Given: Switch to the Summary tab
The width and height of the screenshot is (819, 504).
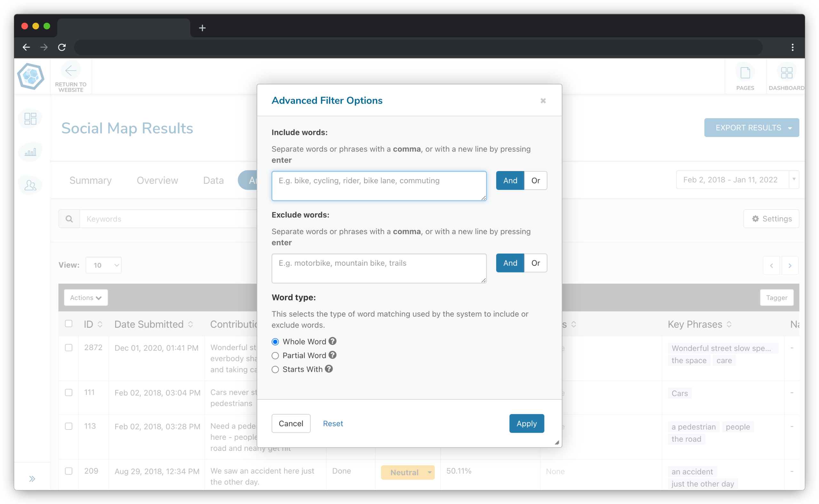Looking at the screenshot, I should pos(91,180).
